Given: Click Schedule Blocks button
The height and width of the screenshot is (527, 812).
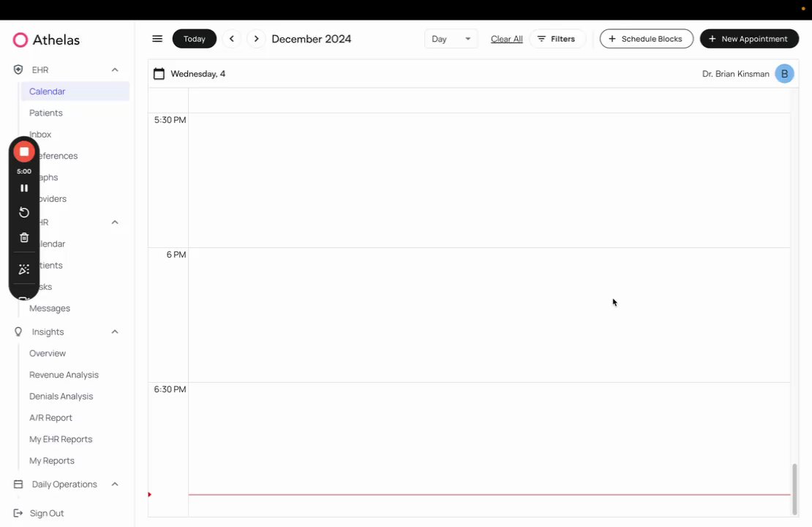Looking at the screenshot, I should click(646, 39).
